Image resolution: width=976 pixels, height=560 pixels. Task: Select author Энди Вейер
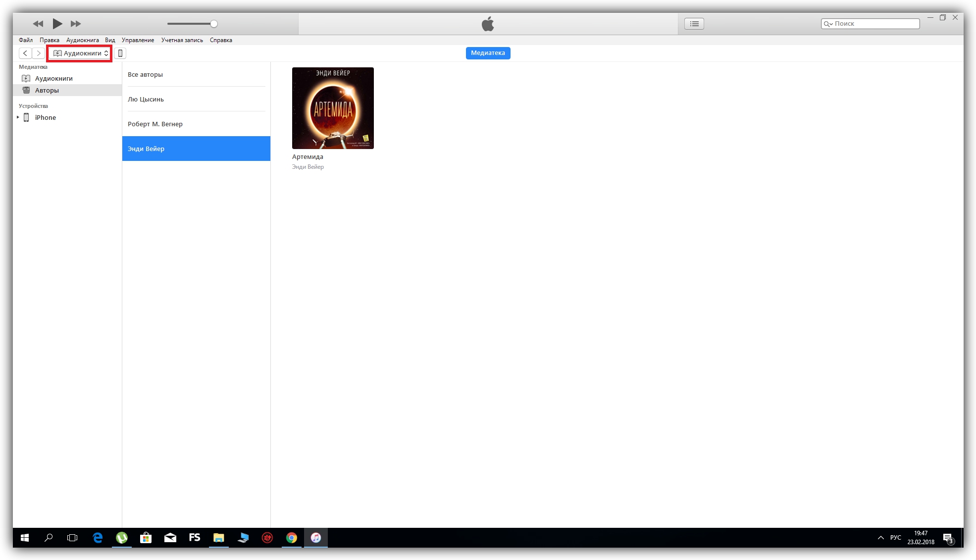[x=196, y=149]
